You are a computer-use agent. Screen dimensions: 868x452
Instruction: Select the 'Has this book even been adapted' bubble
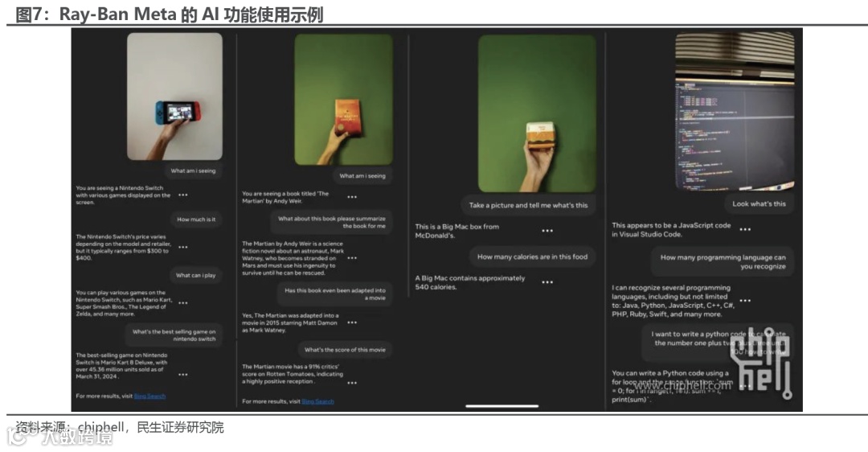coord(335,294)
